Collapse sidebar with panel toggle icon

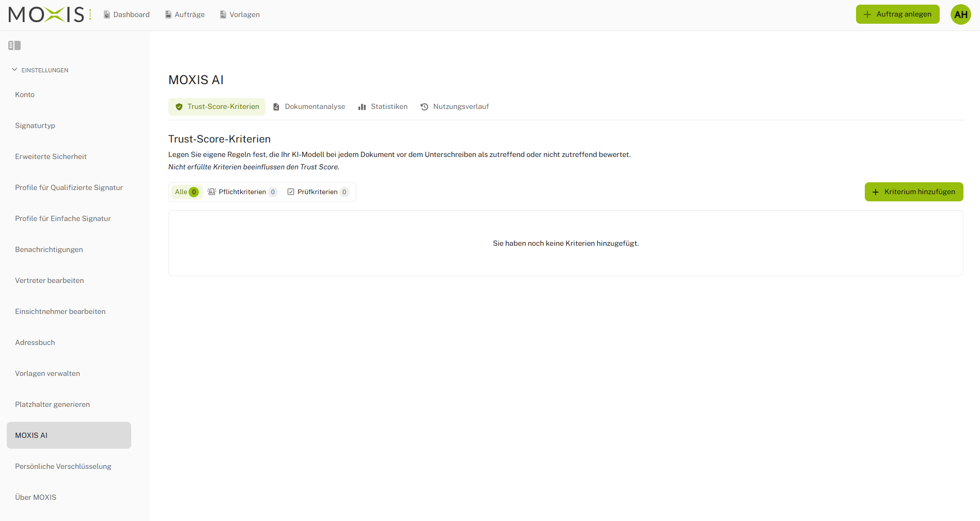[x=14, y=45]
